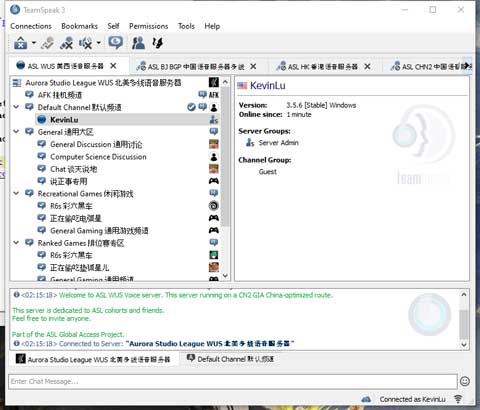Collapse the Ranked Games group arrow
The width and height of the screenshot is (480, 410).
[16, 243]
